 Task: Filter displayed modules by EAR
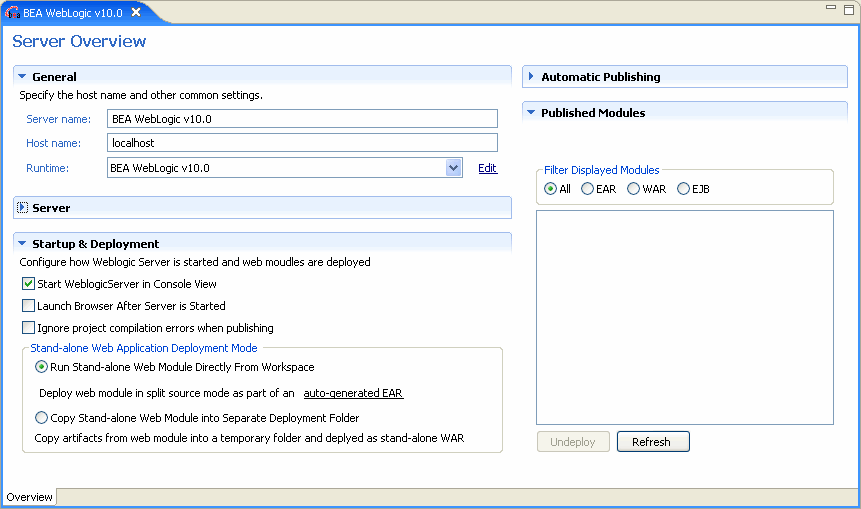pos(587,189)
